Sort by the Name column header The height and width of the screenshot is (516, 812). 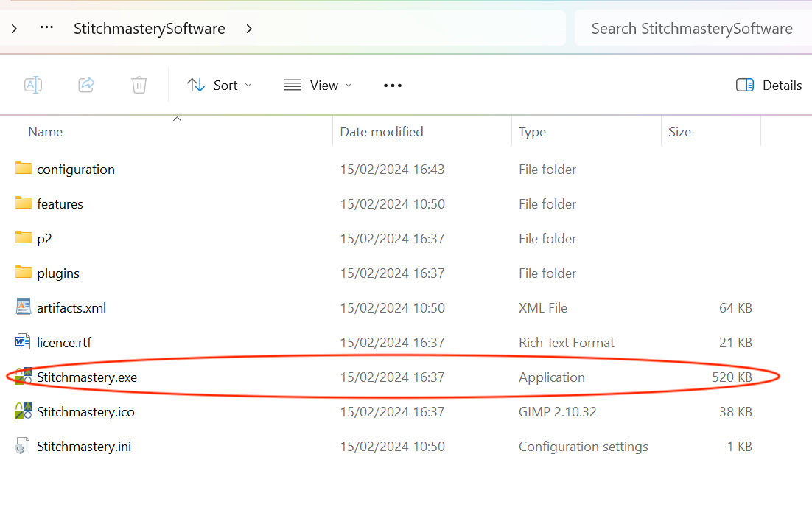46,132
